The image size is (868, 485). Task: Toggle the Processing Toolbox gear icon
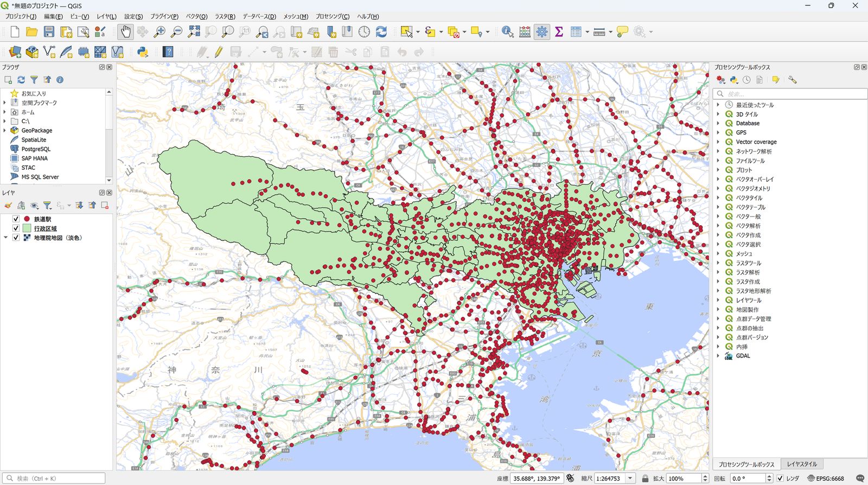[541, 32]
